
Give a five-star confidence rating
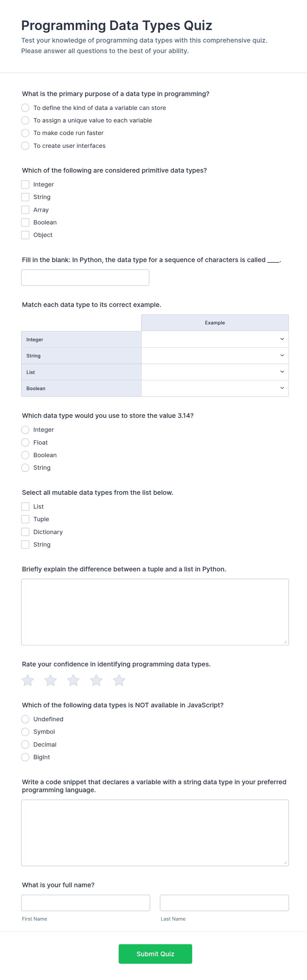tap(119, 680)
